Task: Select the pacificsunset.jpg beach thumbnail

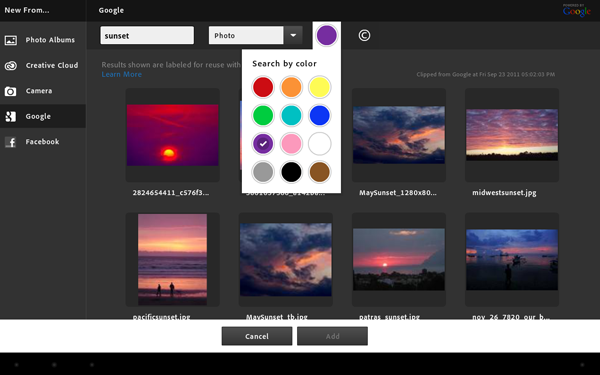Action: 173,259
